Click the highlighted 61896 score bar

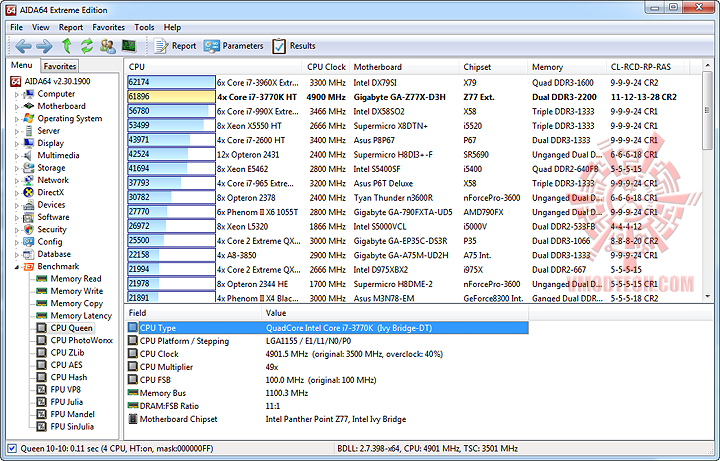click(171, 97)
